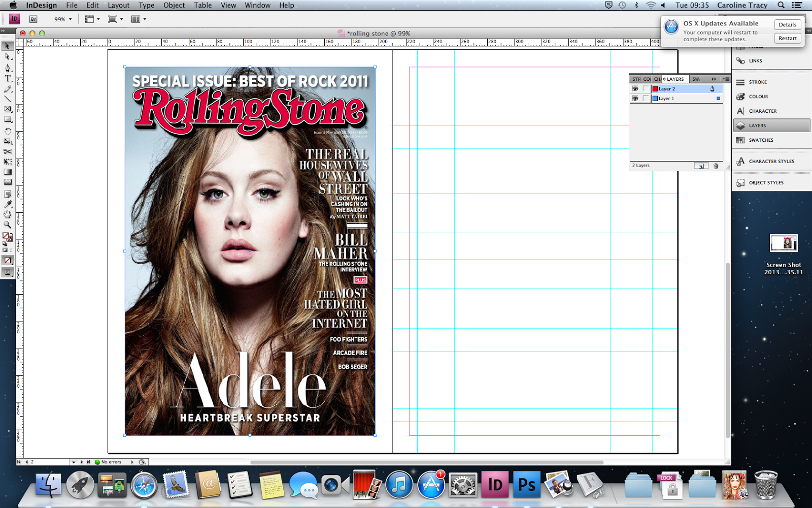Open Adobe Bridge via the Br button

pos(33,19)
